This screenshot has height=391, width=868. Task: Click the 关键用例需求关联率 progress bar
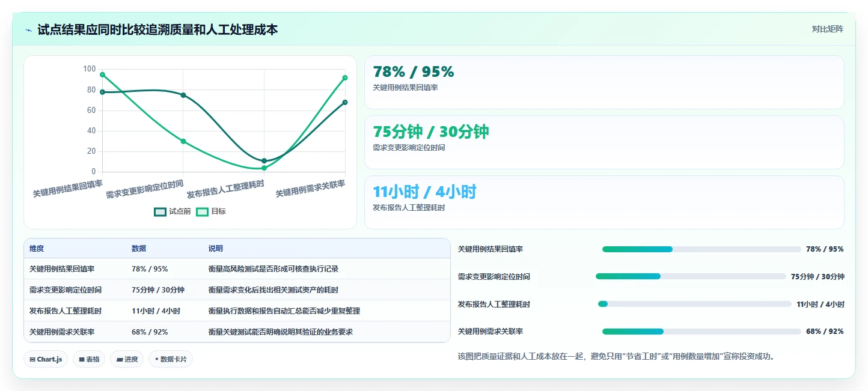pos(701,332)
